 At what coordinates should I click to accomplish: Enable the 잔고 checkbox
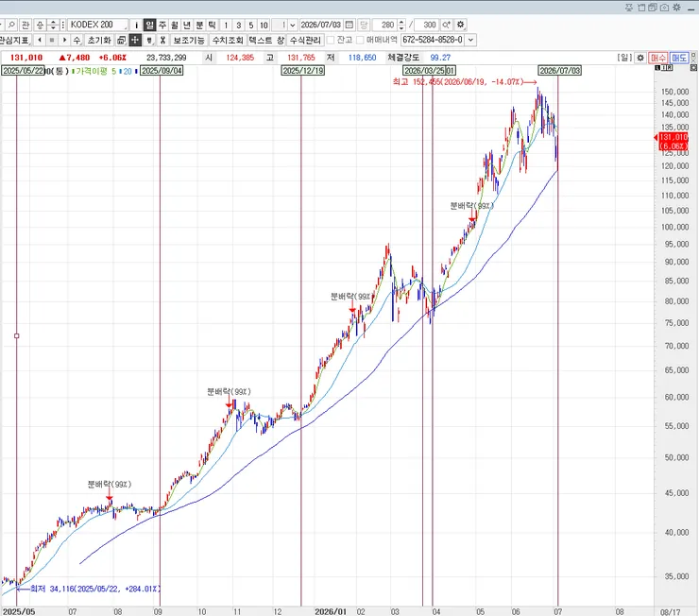pyautogui.click(x=331, y=40)
